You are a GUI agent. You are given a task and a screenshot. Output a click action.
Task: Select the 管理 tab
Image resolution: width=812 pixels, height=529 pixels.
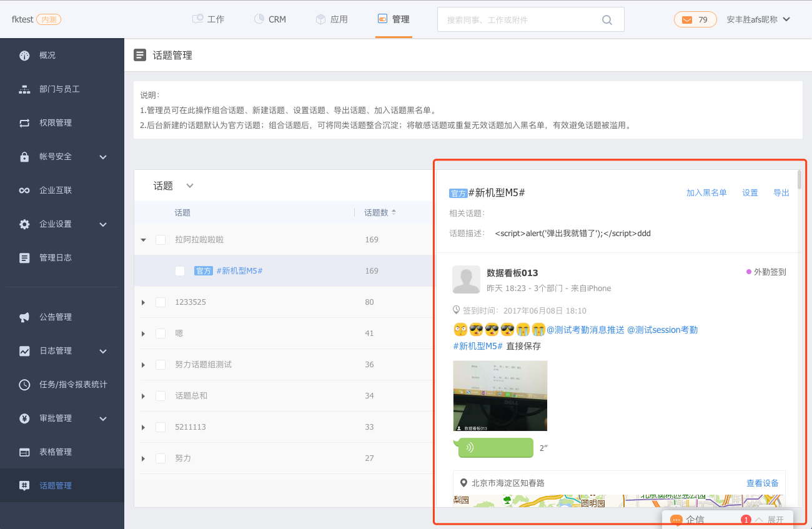(x=394, y=19)
